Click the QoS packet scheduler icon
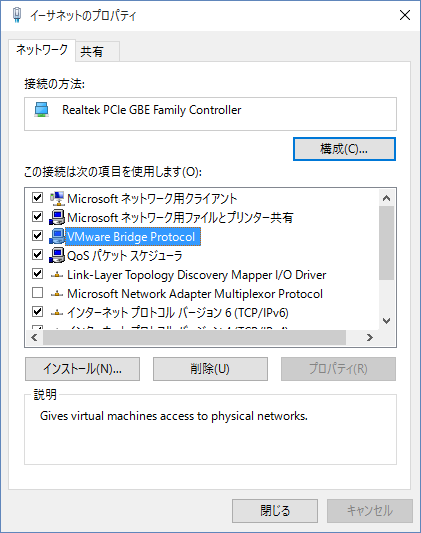This screenshot has height=533, width=421. tap(57, 255)
